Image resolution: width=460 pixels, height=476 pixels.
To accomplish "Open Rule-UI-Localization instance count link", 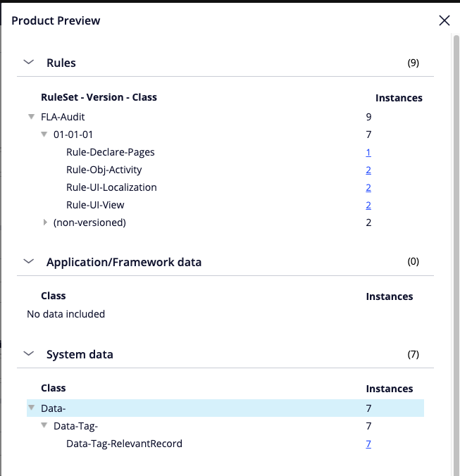I will point(368,187).
